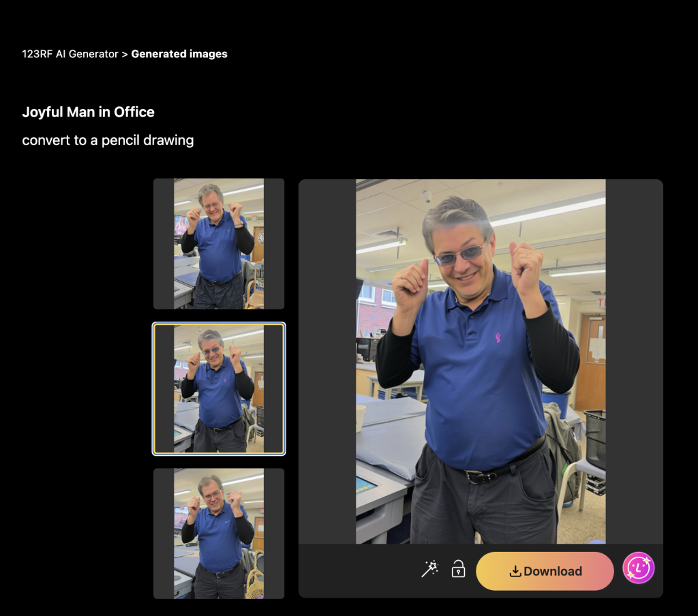The height and width of the screenshot is (616, 698).
Task: Select the highlighted middle thumbnail with sunglasses
Action: point(219,388)
